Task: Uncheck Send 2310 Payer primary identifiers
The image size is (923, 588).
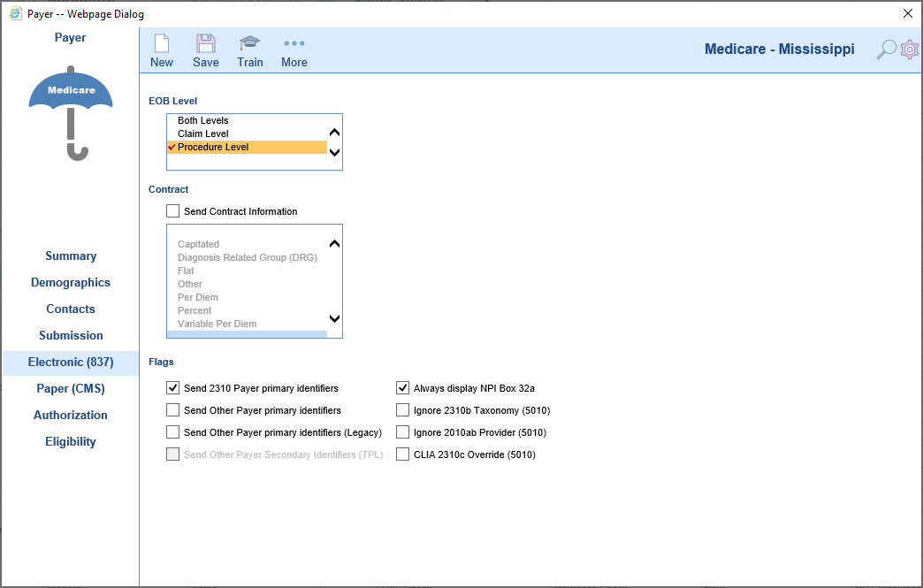Action: pos(172,388)
